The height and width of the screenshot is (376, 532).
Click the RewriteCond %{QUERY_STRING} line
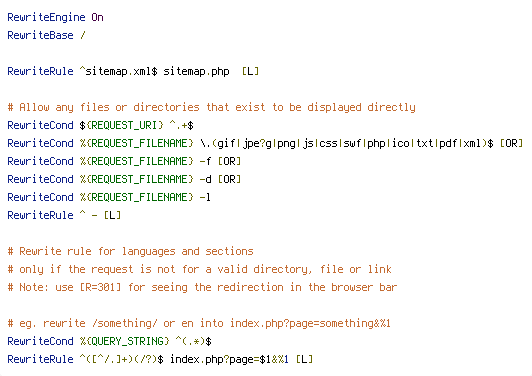pyautogui.click(x=109, y=341)
